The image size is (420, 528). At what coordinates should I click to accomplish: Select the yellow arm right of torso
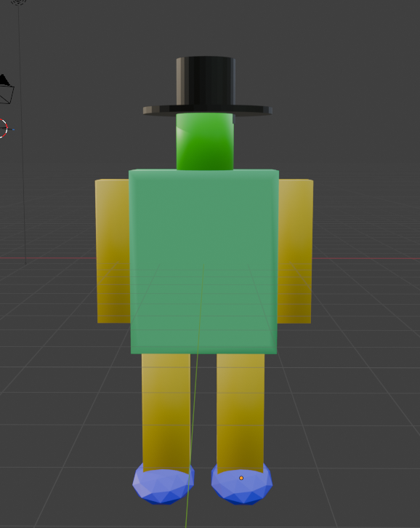pos(295,251)
